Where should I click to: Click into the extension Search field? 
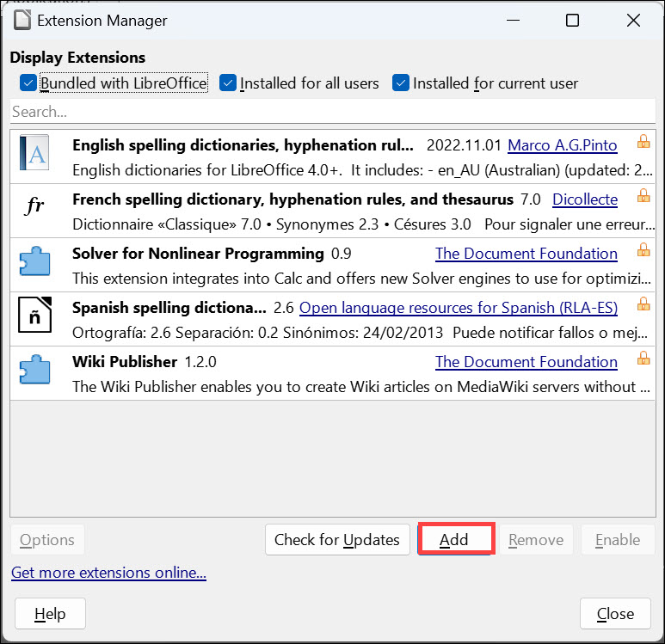[332, 112]
